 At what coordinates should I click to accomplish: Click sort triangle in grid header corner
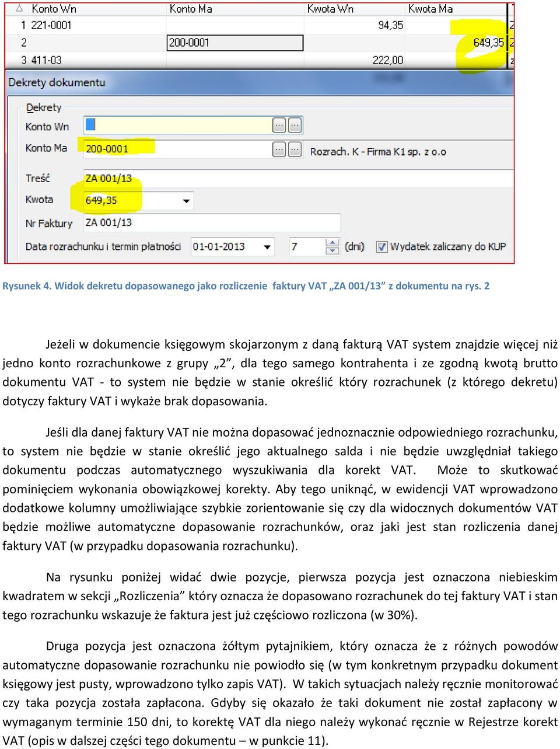click(20, 8)
